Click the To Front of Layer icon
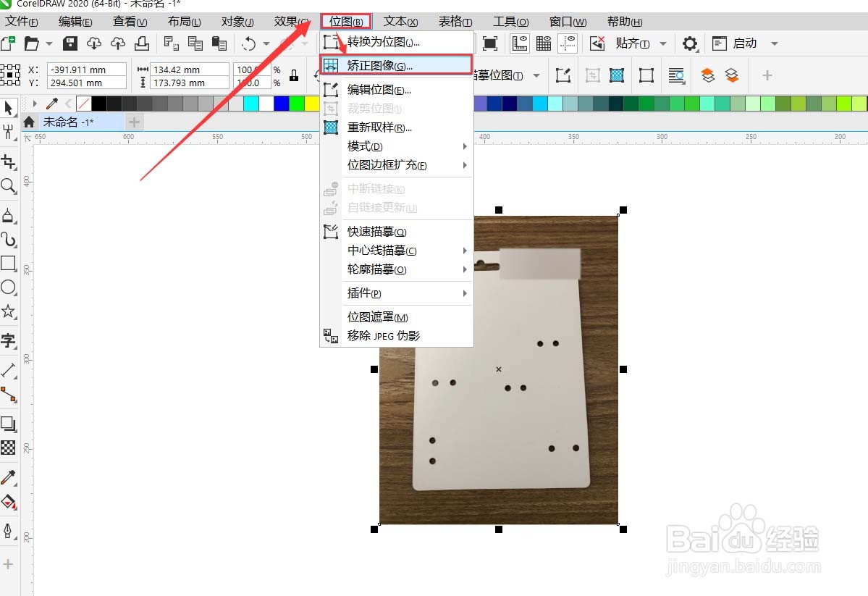 (x=707, y=75)
